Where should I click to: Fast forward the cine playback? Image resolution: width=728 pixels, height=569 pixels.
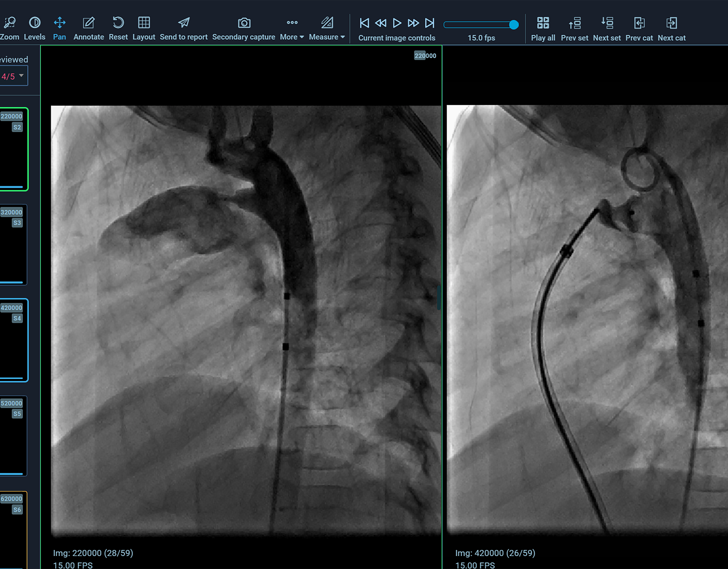pos(413,23)
